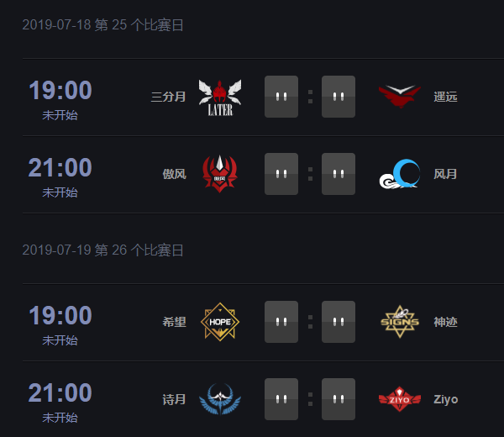Click the red ZIYO team logo
The image size is (504, 437).
tap(400, 399)
